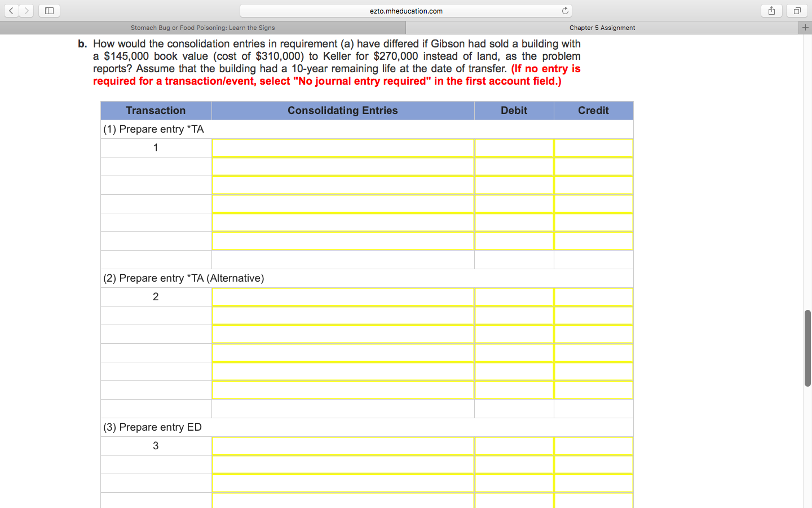This screenshot has width=812, height=508.
Task: Click transaction number 3 cell
Action: [x=156, y=446]
